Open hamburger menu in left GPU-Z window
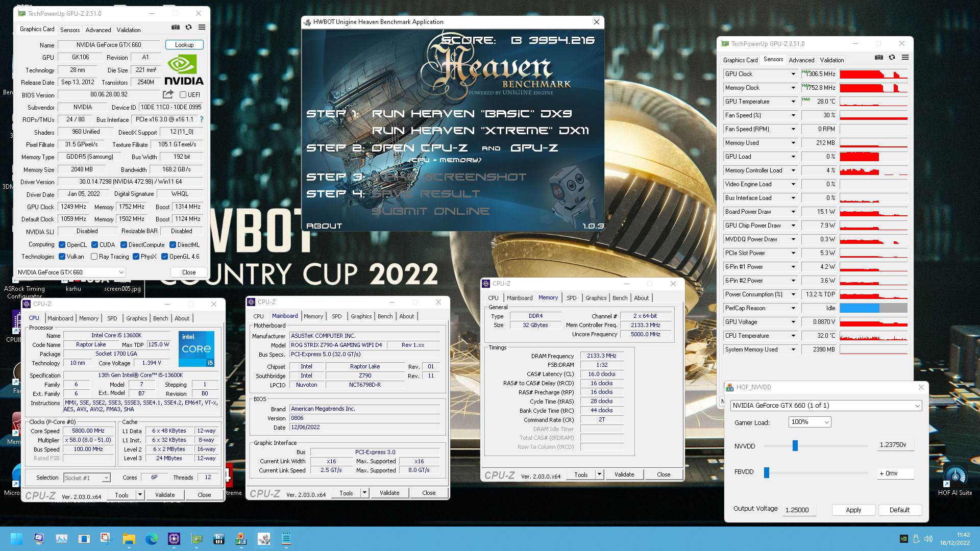Screen dimensions: 980x551 coord(202,27)
